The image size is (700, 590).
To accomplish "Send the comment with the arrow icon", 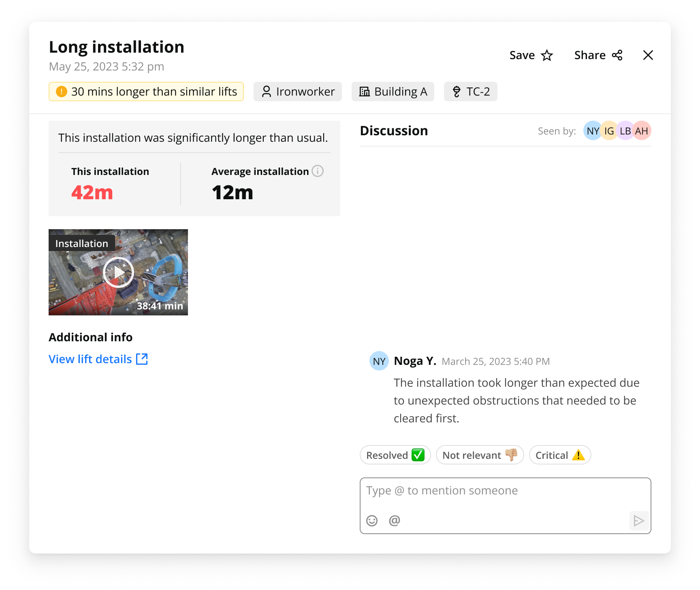I will [639, 520].
